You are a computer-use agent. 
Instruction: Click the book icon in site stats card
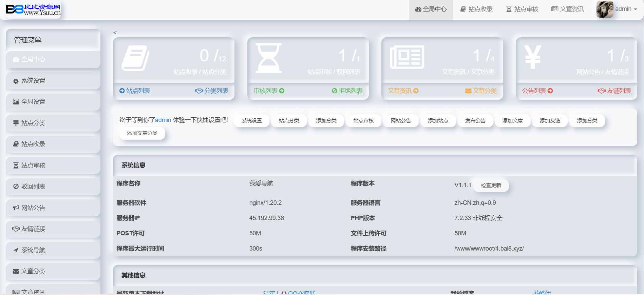click(135, 58)
